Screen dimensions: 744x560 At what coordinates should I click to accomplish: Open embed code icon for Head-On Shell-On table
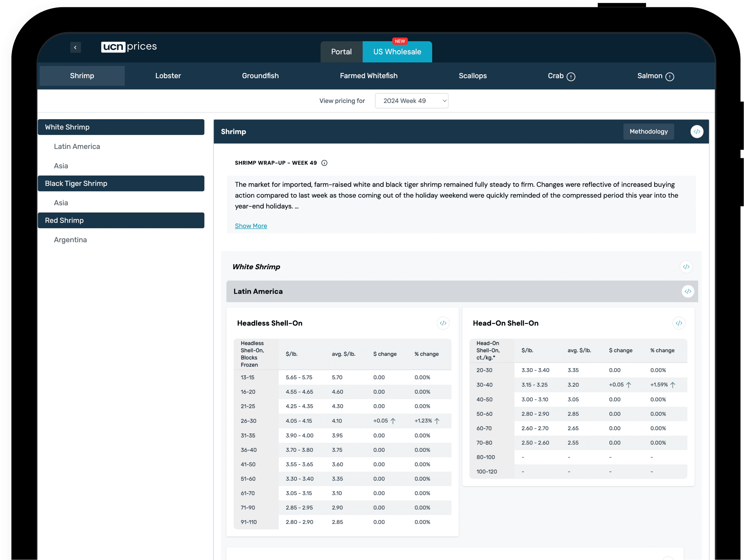679,323
